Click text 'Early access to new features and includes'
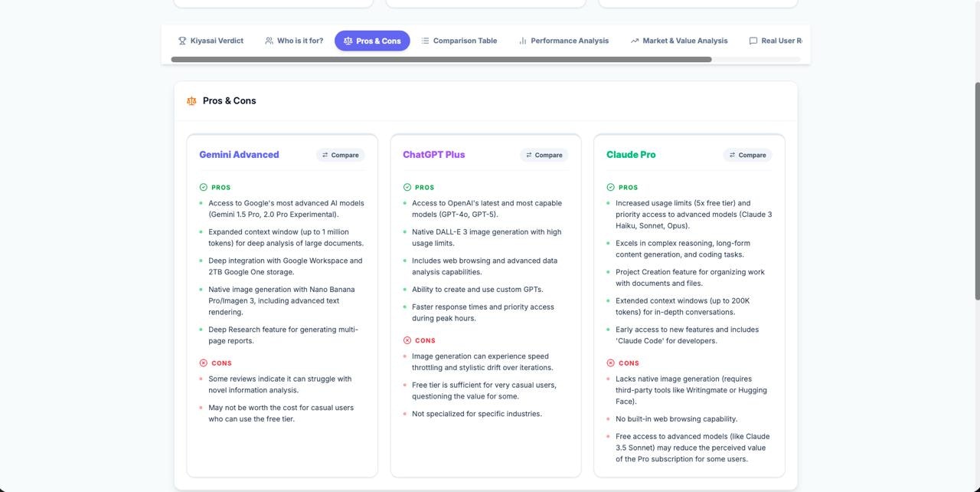This screenshot has height=492, width=980. tap(688, 330)
